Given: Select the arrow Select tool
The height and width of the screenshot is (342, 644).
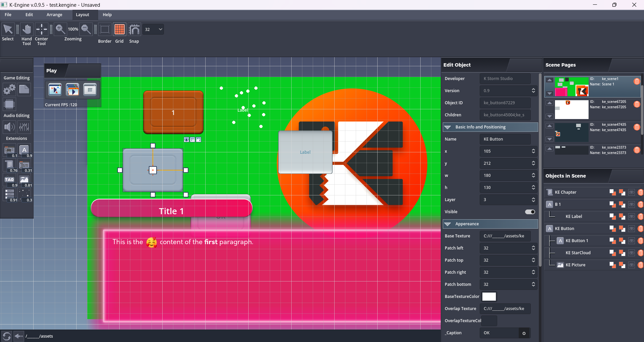Looking at the screenshot, I should 8,29.
